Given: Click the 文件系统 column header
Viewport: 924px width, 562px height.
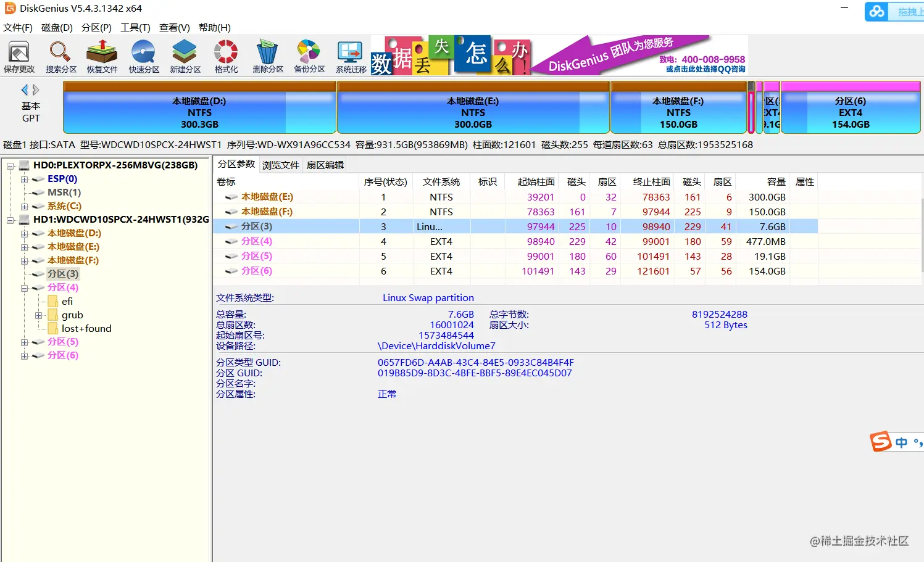Looking at the screenshot, I should click(441, 182).
